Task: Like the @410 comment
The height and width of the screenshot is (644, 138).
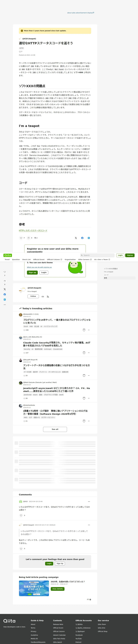Action: tap(21, 516)
